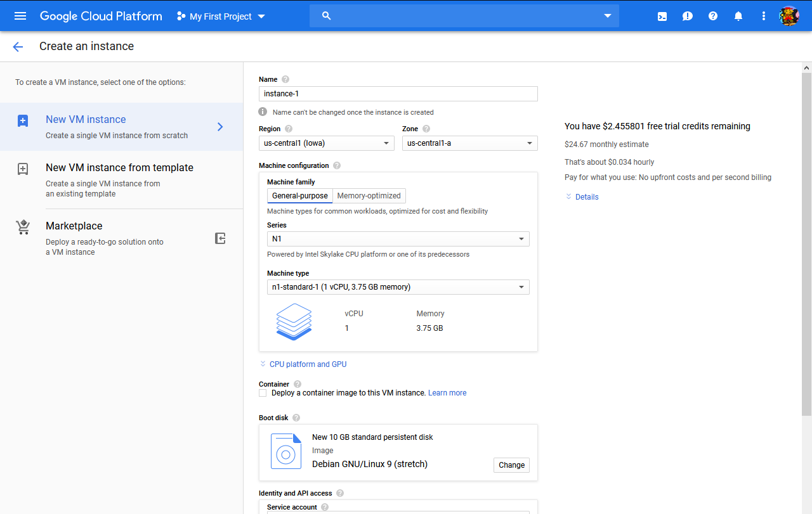Click into the instance Name field
The height and width of the screenshot is (514, 812).
pos(398,94)
